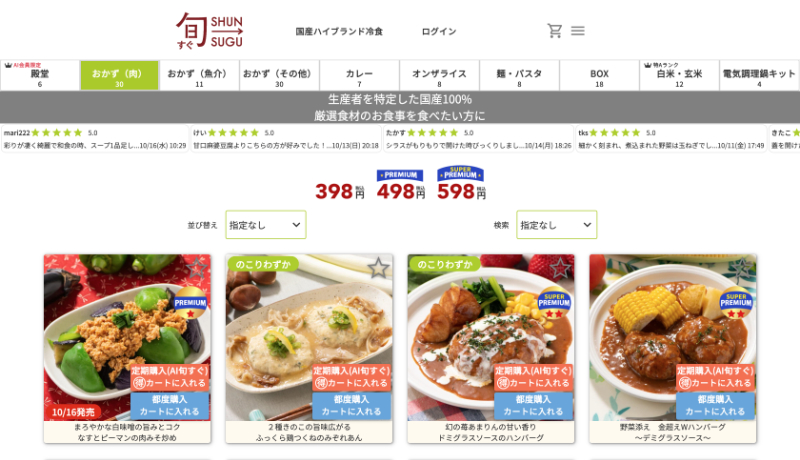Click the 398円 price label
This screenshot has width=800, height=460.
340,192
